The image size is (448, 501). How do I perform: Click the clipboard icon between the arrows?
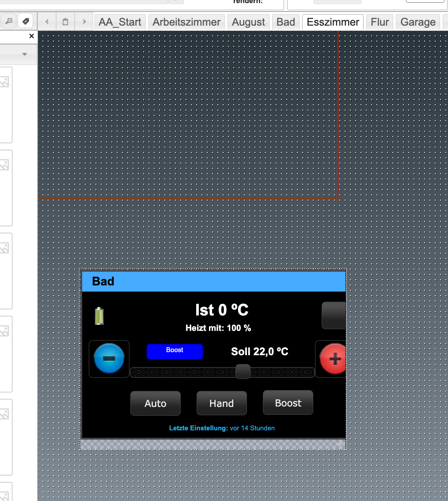(65, 22)
